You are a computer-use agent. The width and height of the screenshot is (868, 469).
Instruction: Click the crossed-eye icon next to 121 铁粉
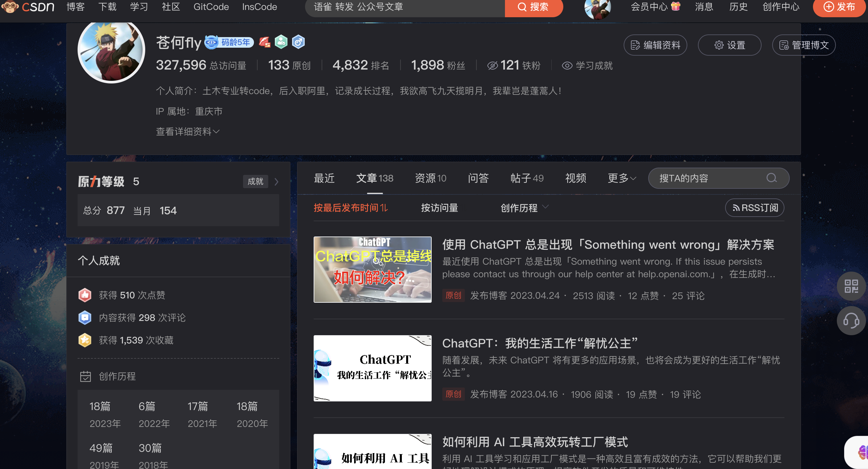click(x=492, y=66)
